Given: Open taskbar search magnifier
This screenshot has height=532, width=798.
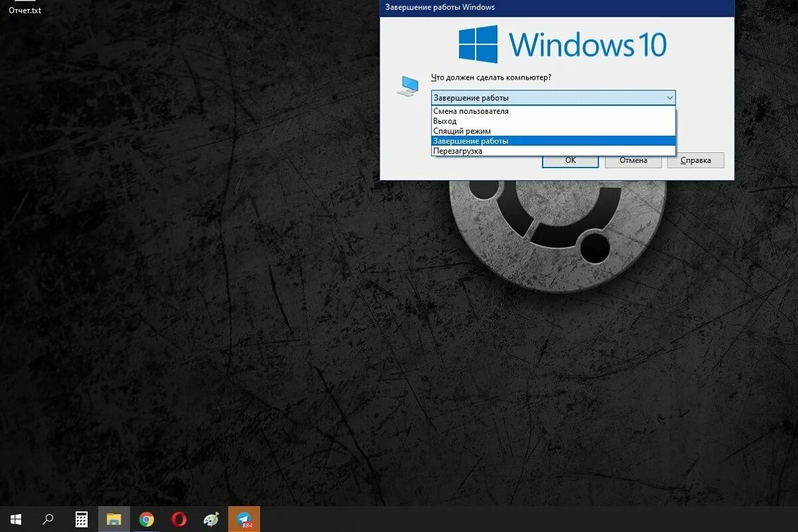Looking at the screenshot, I should click(48, 519).
